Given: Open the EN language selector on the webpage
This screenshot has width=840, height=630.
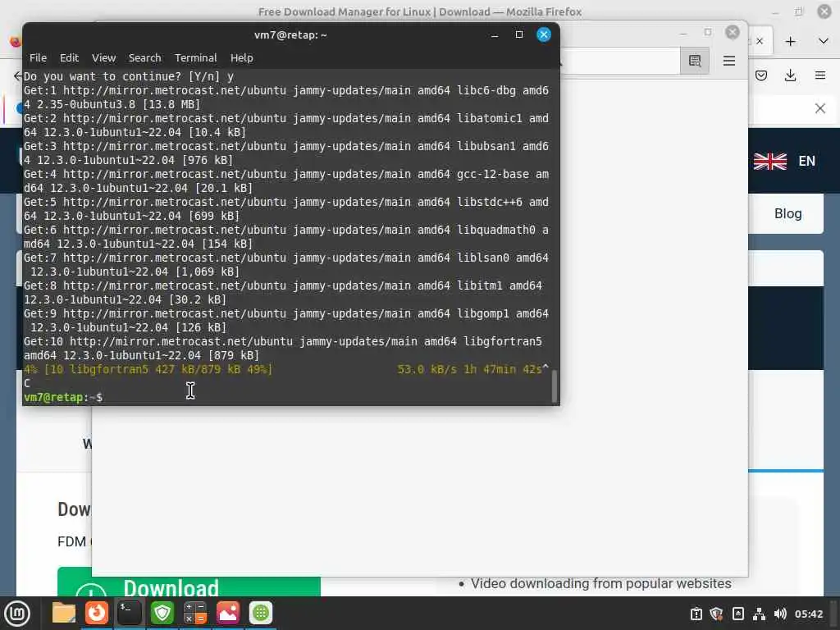Looking at the screenshot, I should point(784,161).
